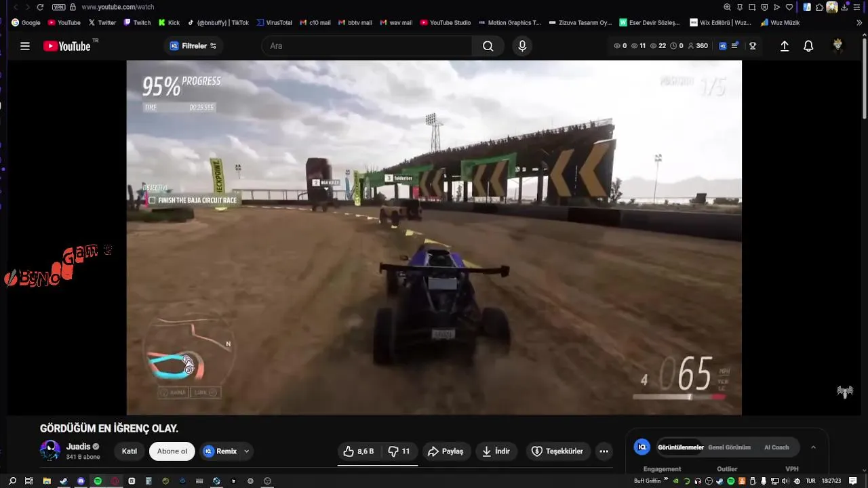868x488 pixels.
Task: Show more bookmarks with the chevron
Action: point(859,22)
